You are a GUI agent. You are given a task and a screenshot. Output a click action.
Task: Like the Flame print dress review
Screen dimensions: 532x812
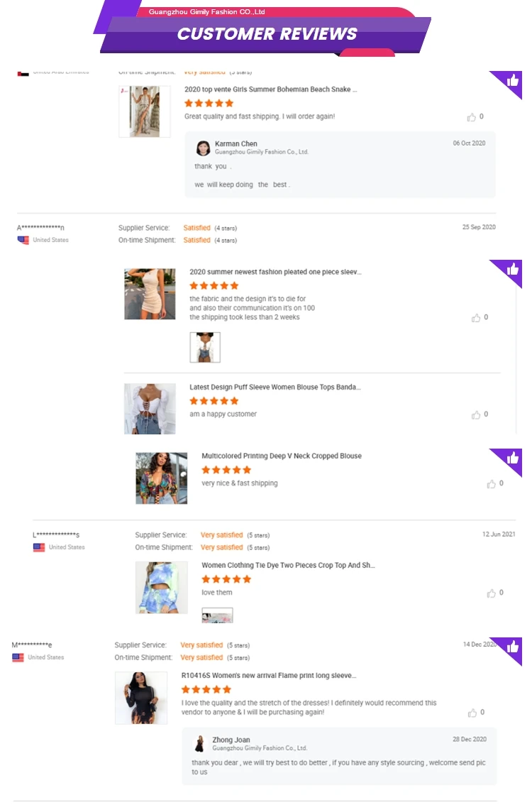(x=472, y=713)
